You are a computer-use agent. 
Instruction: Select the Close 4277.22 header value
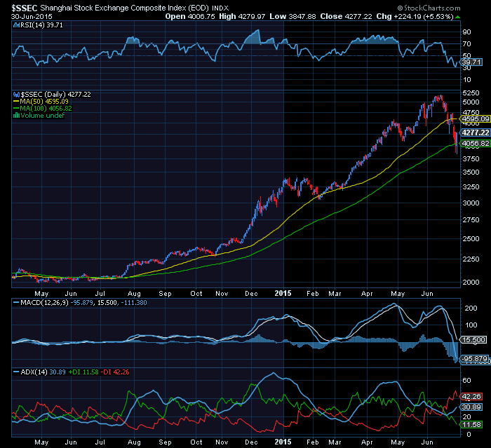[x=346, y=16]
